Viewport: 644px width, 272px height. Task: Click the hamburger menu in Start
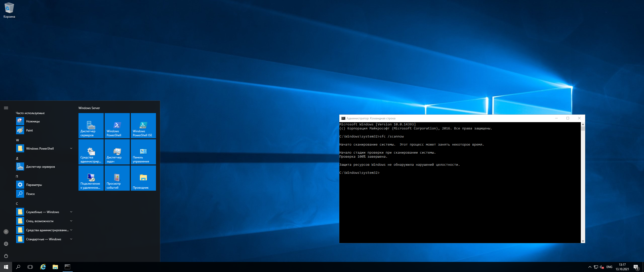(6, 108)
